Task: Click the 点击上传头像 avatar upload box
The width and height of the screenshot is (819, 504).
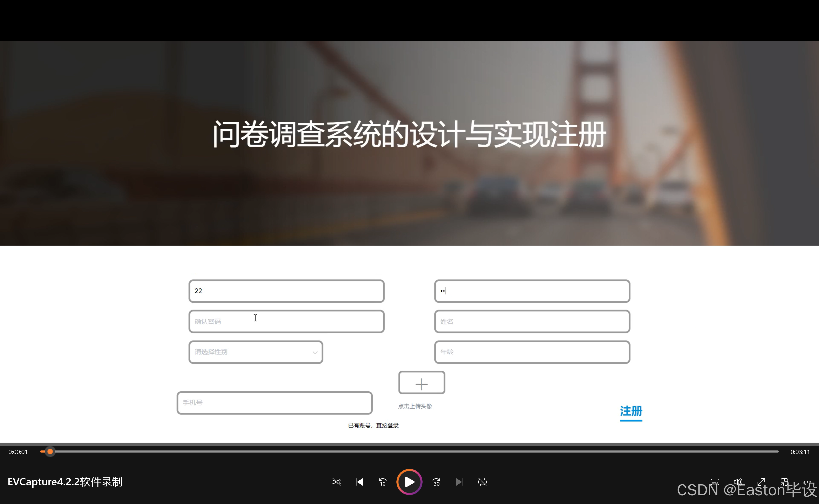Action: point(421,383)
